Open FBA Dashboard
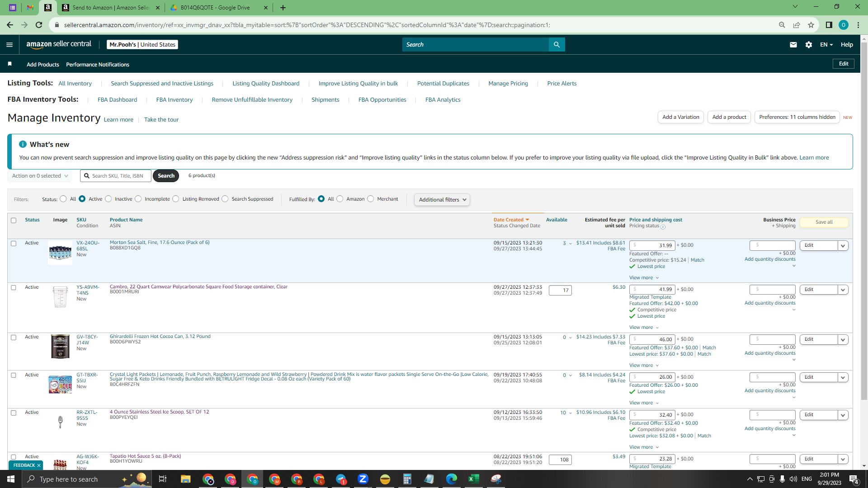The height and width of the screenshot is (488, 868). point(117,100)
